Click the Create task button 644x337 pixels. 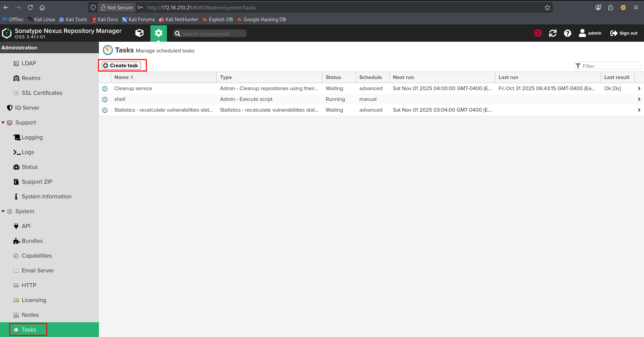(x=121, y=66)
